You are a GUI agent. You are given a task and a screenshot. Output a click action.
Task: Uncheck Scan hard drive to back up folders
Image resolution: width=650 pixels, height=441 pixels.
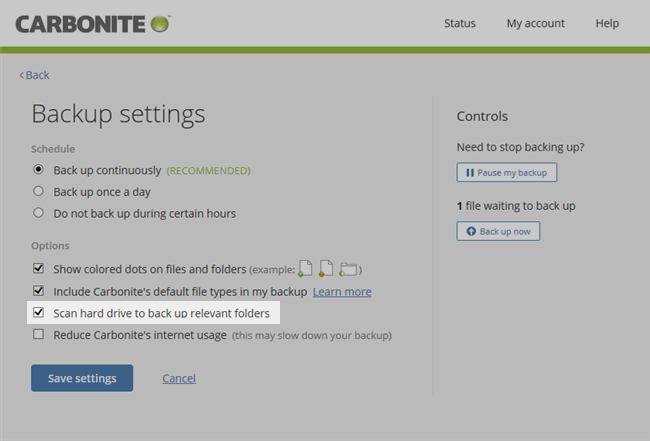39,312
